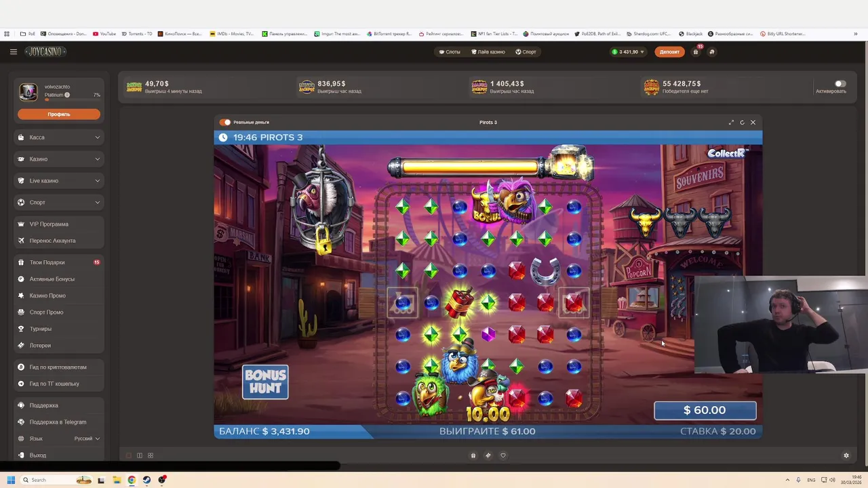Image resolution: width=868 pixels, height=488 pixels.
Task: Expand the Касса section
Action: [59, 138]
